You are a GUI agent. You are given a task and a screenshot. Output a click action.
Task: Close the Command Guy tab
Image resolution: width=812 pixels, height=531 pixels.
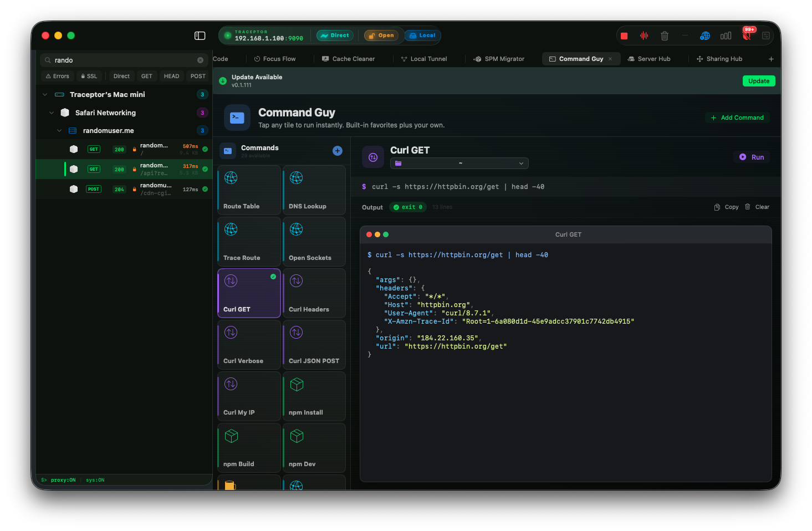tap(610, 59)
